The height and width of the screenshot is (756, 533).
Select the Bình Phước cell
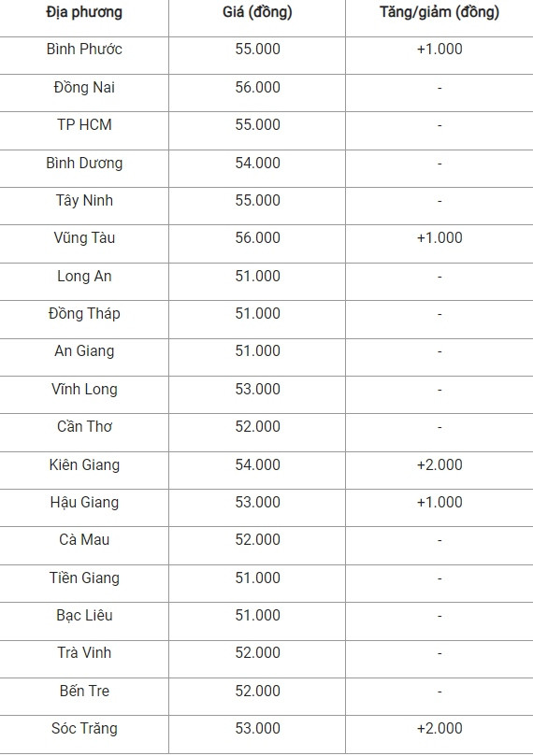[84, 50]
